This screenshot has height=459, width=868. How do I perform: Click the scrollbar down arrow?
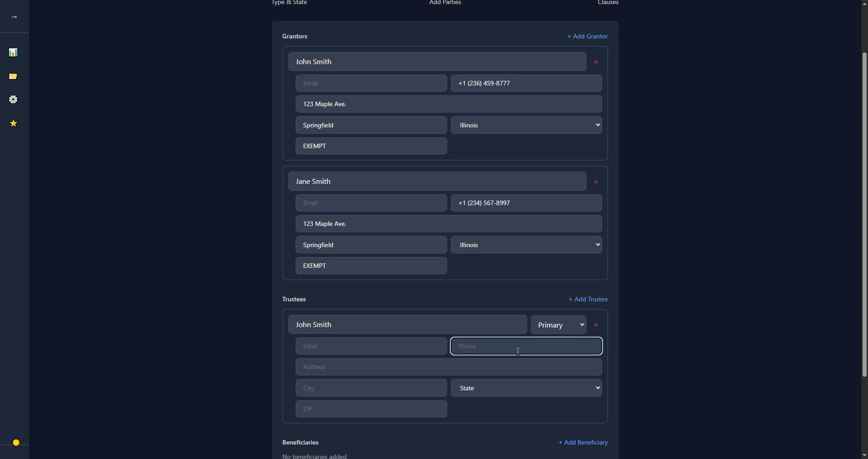tap(864, 455)
